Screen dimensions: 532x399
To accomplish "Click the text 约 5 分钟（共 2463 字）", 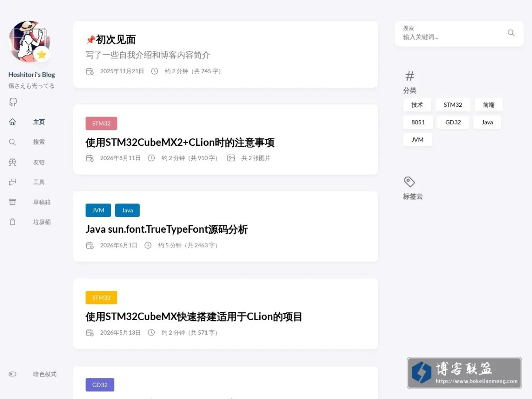I will (x=189, y=245).
